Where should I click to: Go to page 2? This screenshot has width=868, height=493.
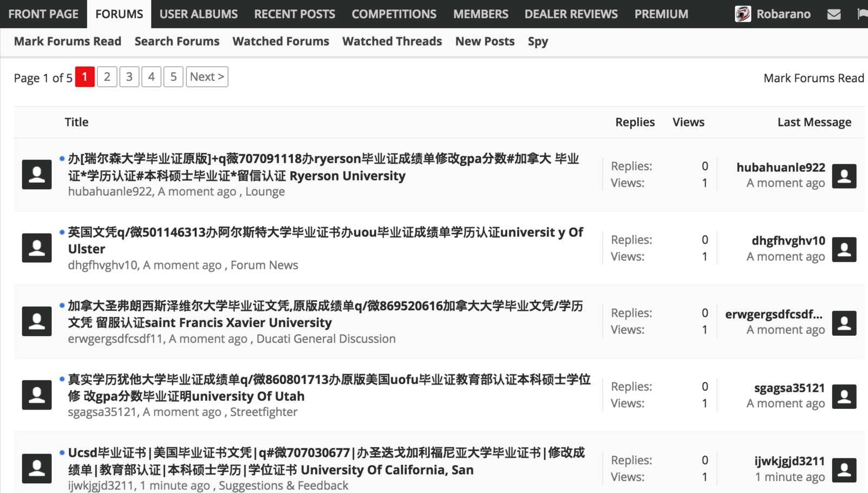click(107, 76)
